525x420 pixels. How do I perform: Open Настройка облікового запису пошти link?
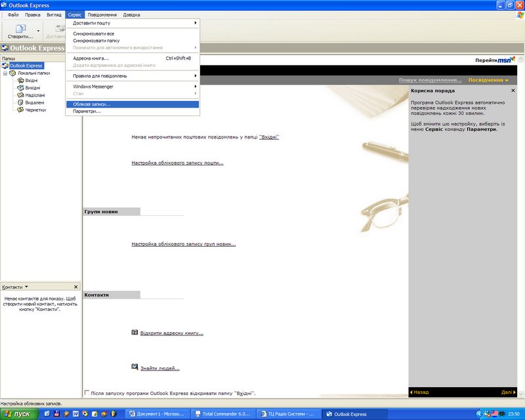(177, 163)
